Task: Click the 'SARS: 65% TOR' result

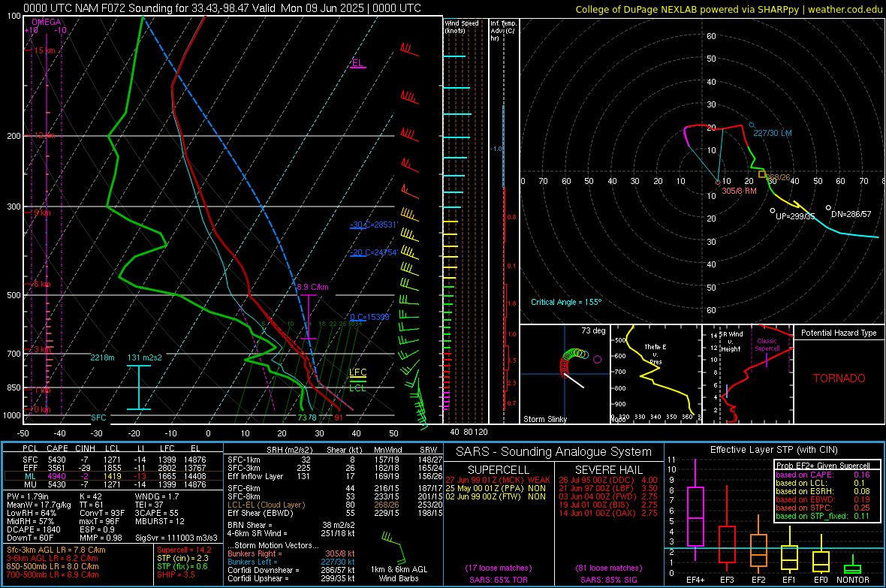Action: 498,580
